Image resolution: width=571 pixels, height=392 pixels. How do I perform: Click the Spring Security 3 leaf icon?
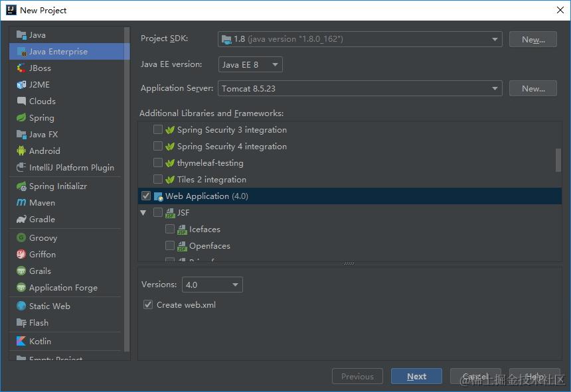click(170, 130)
